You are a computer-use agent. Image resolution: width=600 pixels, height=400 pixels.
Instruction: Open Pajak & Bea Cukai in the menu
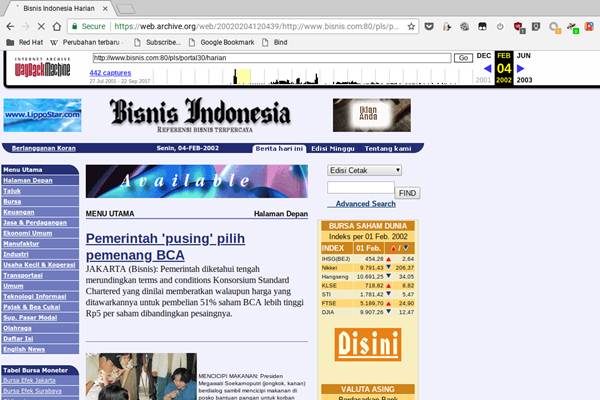(32, 307)
